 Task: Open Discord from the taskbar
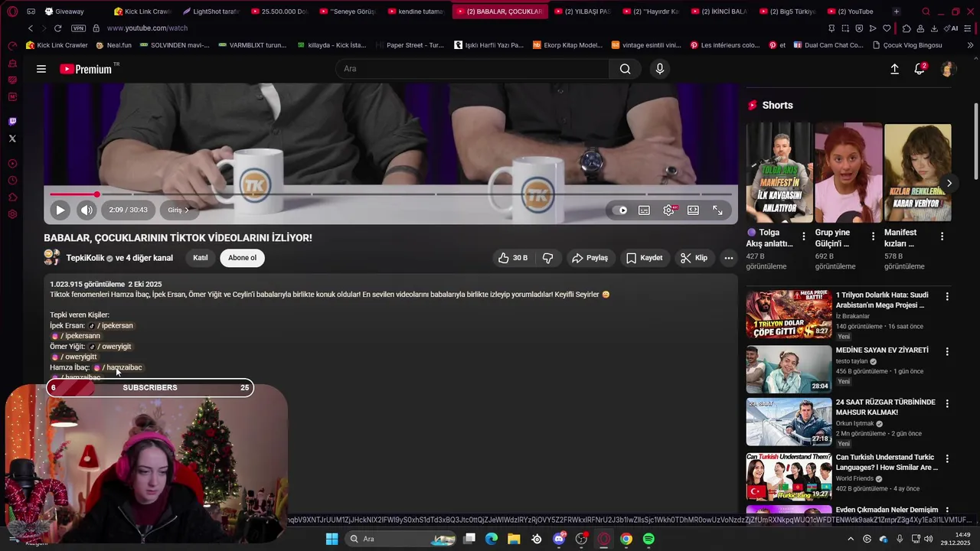(x=560, y=539)
